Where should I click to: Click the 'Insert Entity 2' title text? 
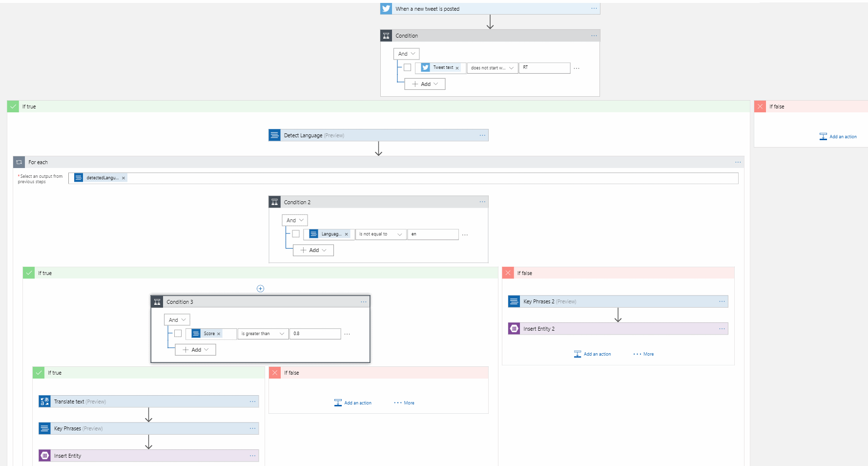[x=539, y=329]
